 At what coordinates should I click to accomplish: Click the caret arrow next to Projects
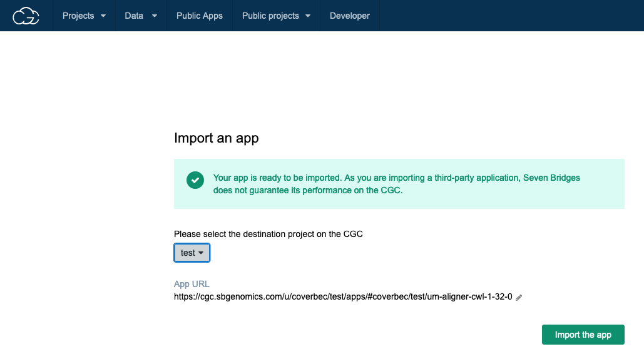point(103,16)
